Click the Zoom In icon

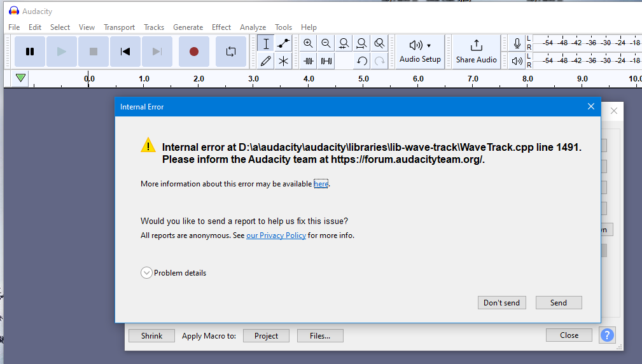(309, 43)
